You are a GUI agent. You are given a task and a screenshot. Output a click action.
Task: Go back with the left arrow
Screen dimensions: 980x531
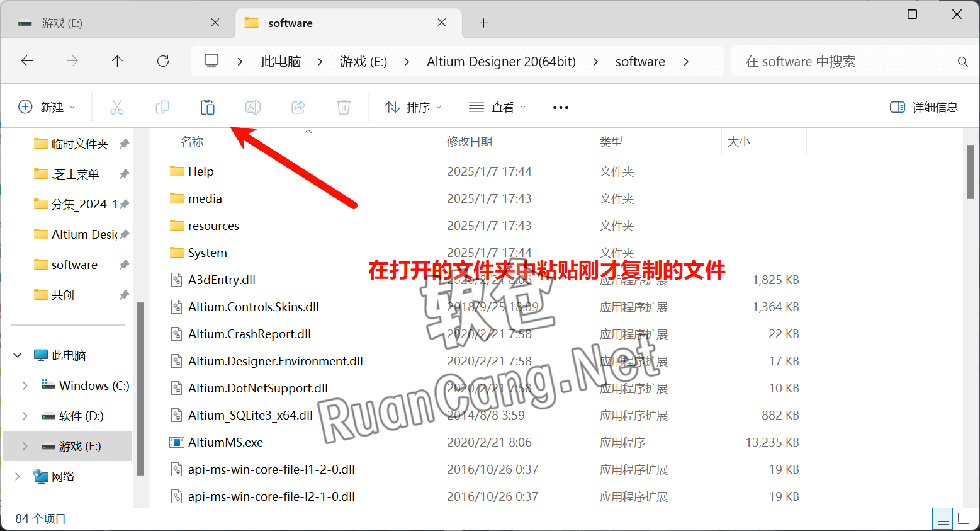tap(27, 61)
